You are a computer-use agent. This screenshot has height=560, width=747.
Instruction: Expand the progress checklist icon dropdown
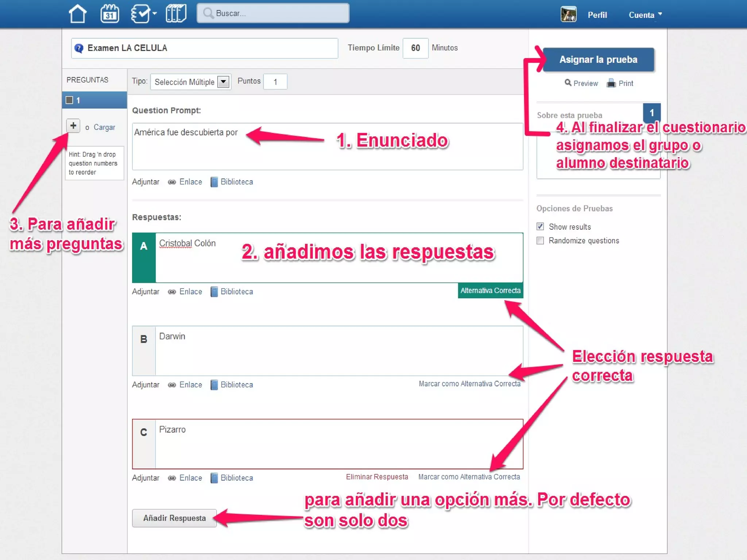click(x=143, y=14)
